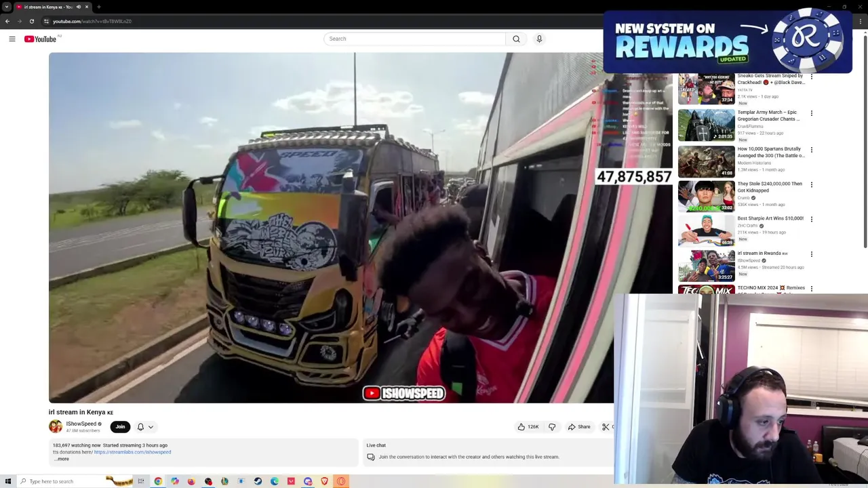Open Opera browser from the taskbar
This screenshot has width=868, height=488.
pyautogui.click(x=341, y=481)
